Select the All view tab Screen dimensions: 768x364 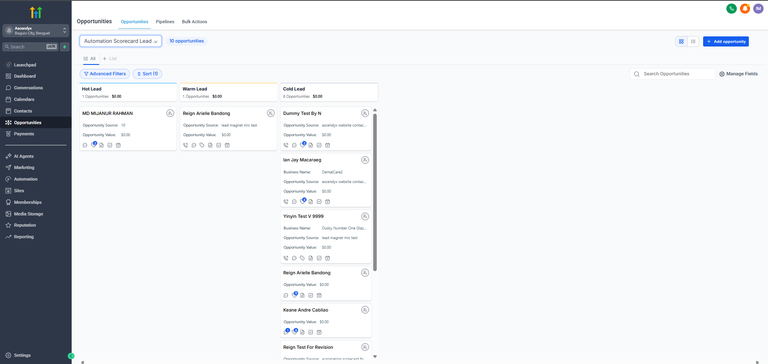(x=90, y=59)
